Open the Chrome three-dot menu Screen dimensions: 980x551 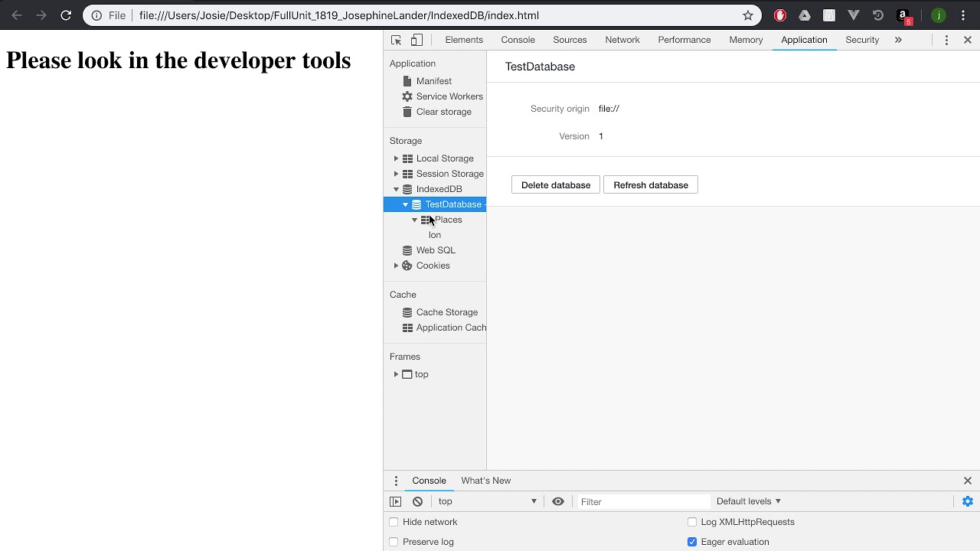963,15
